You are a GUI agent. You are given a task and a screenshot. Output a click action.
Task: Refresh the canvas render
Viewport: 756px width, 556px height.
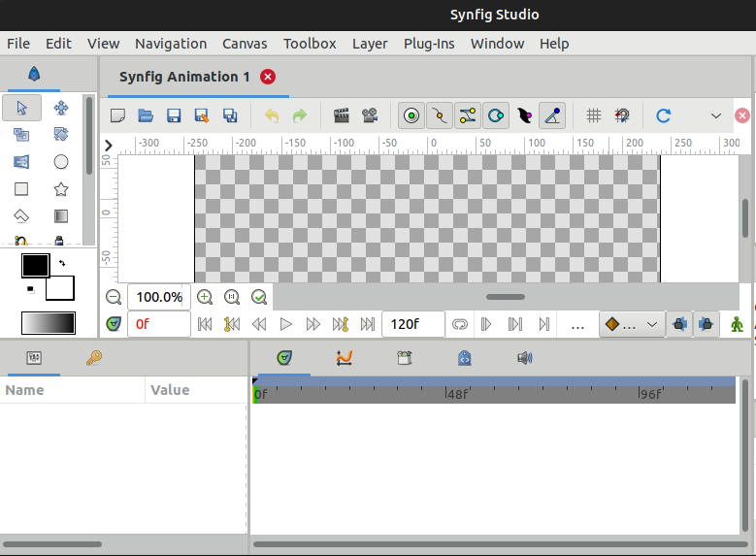664,115
